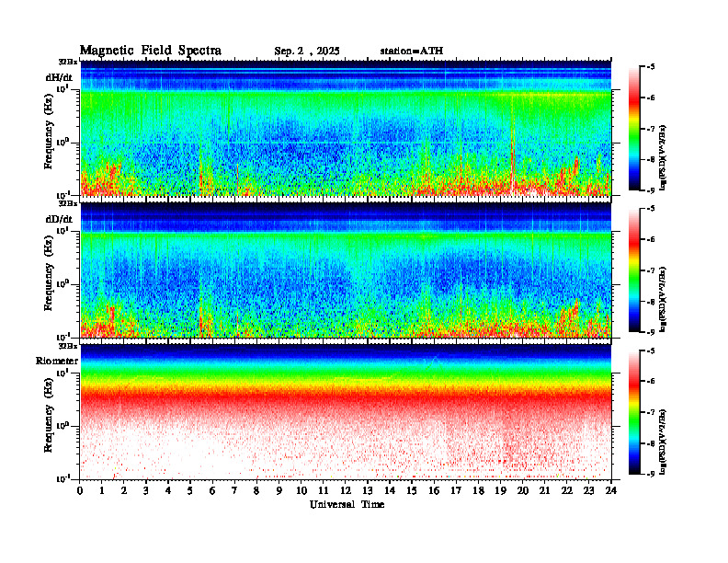Viewport: 728px width, 563px height.
Task: Click hour "2" tick label on time axis
Action: click(124, 490)
